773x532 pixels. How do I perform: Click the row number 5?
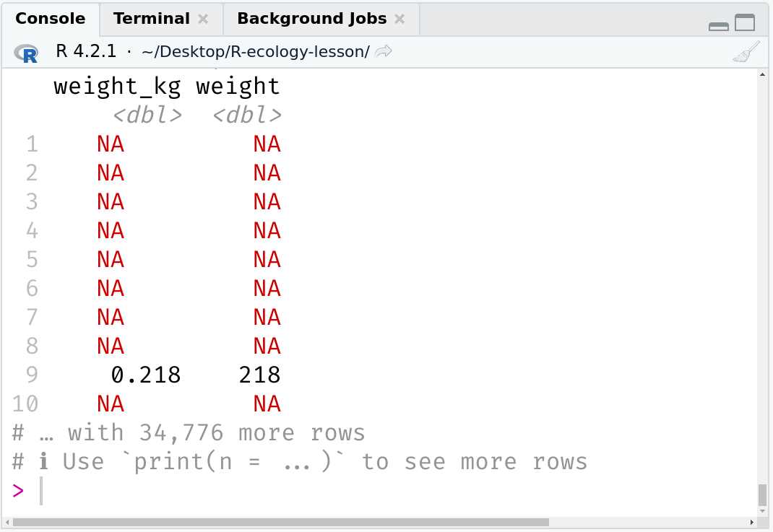(x=32, y=260)
